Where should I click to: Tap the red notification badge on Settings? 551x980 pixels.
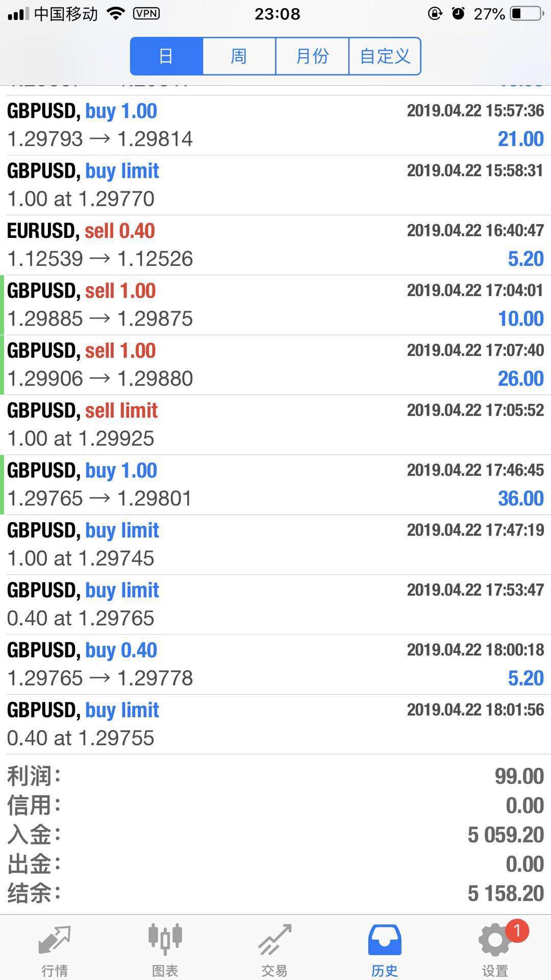pos(517,931)
